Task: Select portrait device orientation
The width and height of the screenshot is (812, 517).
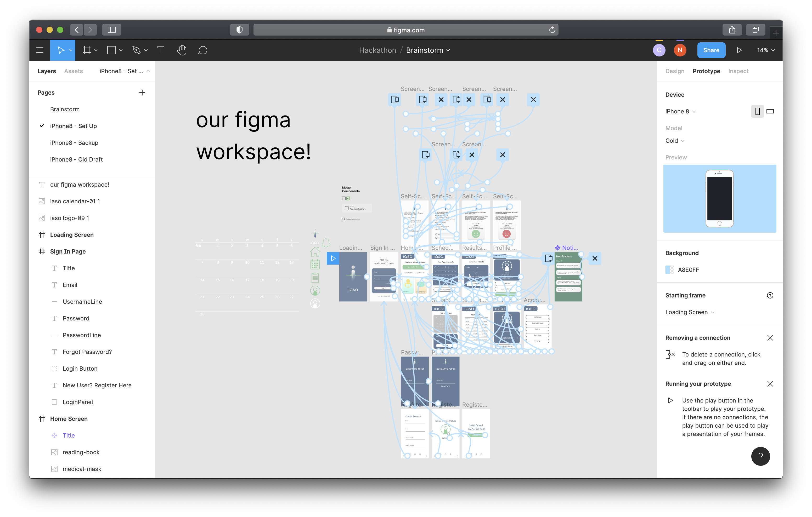Action: [757, 111]
